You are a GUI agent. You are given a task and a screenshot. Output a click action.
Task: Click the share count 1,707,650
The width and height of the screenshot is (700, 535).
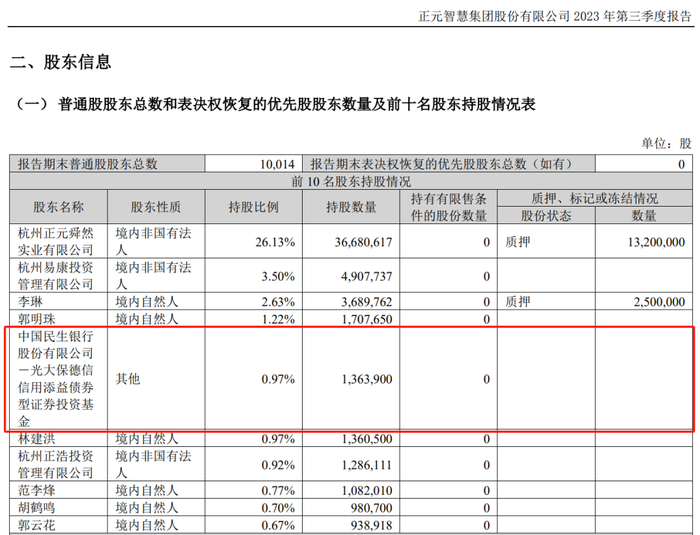coord(367,320)
